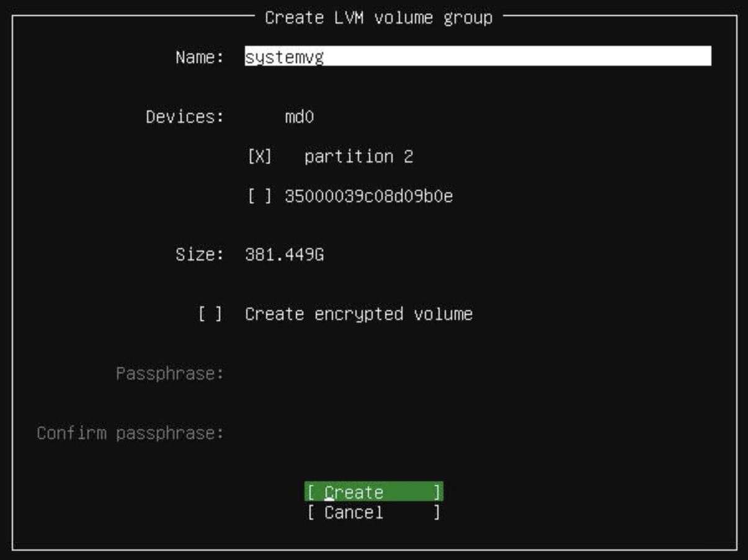Click the 'Create encrypted volume' label text
Screen dimensions: 748x560
tap(358, 314)
